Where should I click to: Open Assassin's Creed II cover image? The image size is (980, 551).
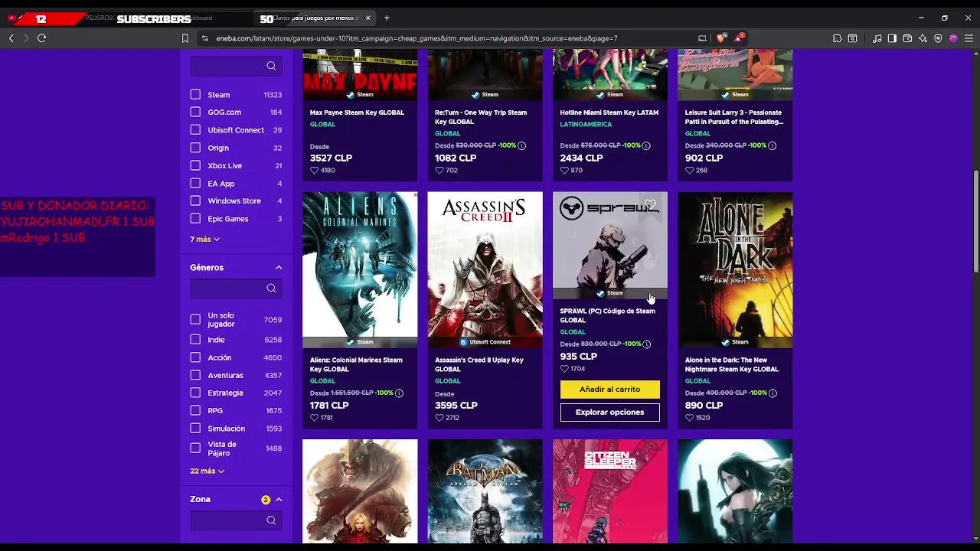coord(485,269)
